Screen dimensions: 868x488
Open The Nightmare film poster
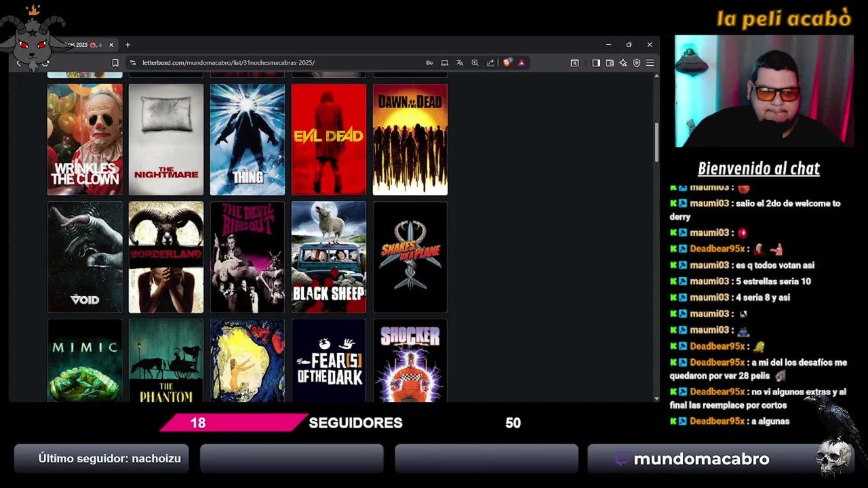coord(166,140)
